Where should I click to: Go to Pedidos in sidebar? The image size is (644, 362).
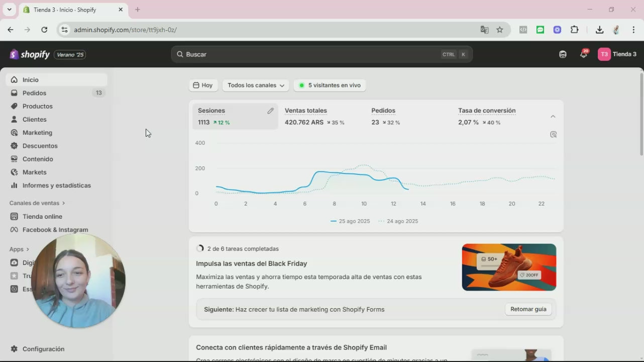tap(34, 93)
